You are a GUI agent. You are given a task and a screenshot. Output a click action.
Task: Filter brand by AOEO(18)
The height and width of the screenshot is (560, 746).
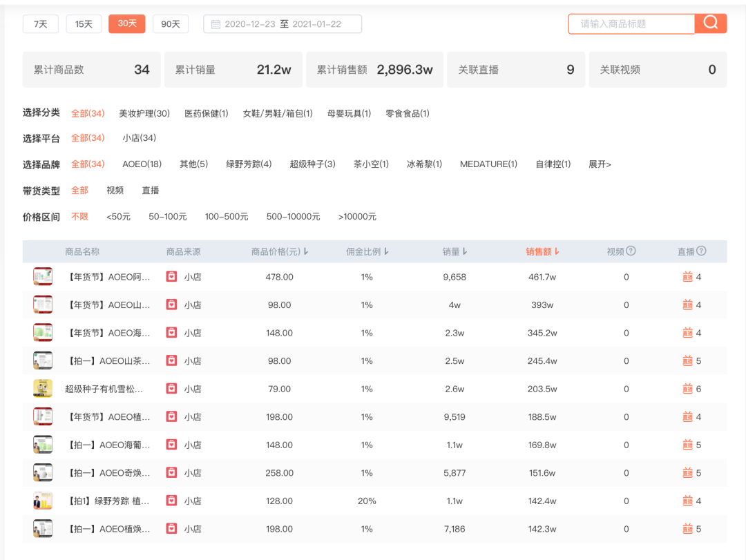(142, 164)
